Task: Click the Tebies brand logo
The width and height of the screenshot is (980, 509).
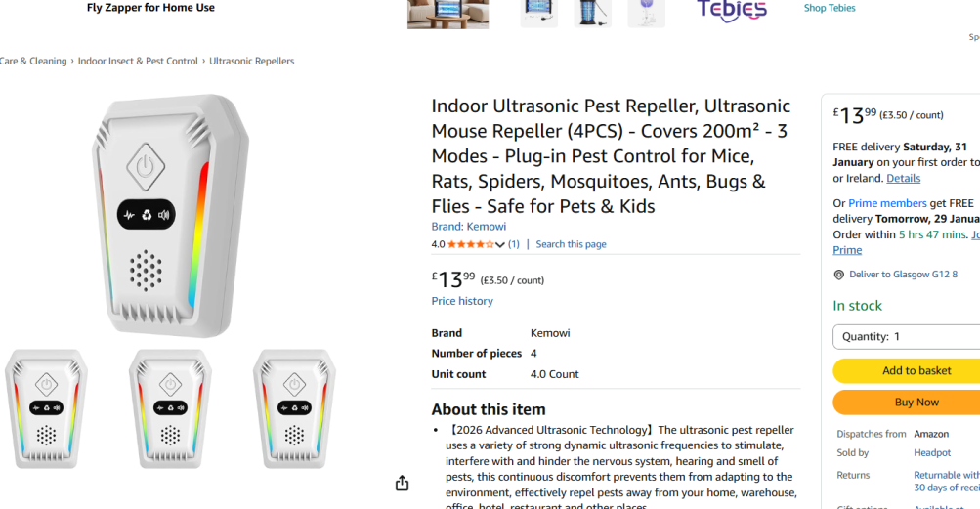Action: pyautogui.click(x=731, y=11)
